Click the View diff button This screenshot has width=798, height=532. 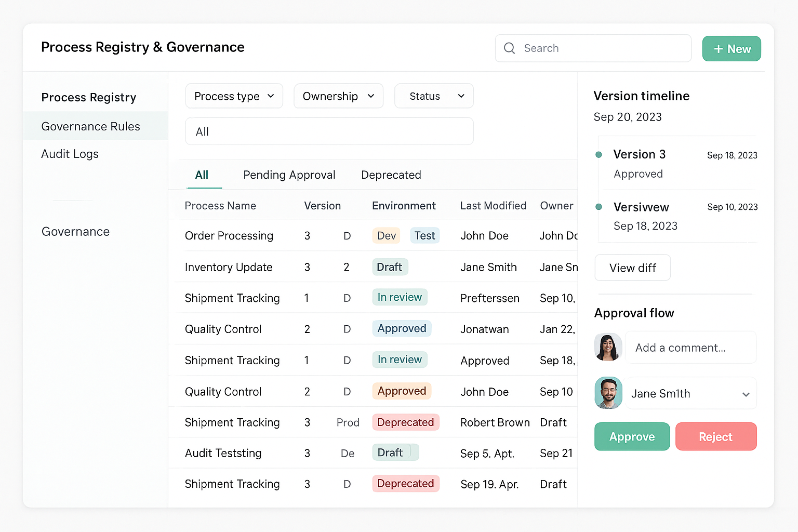(x=632, y=268)
